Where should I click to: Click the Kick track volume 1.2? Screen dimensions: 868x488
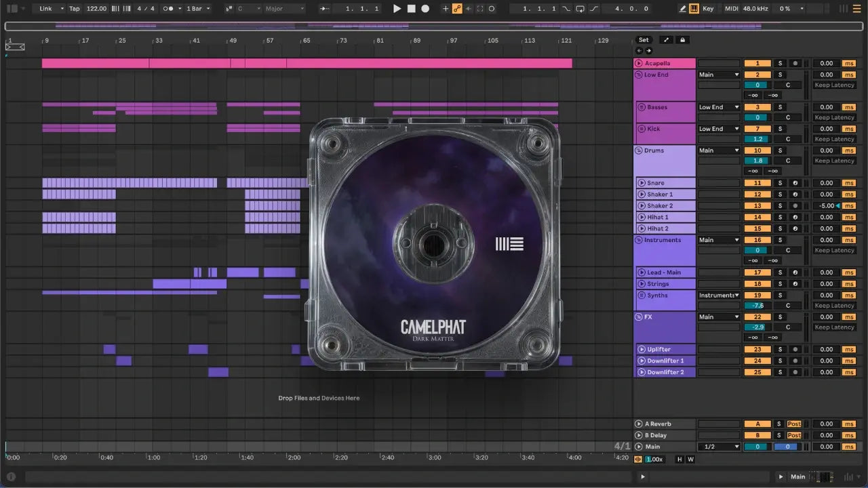point(757,139)
